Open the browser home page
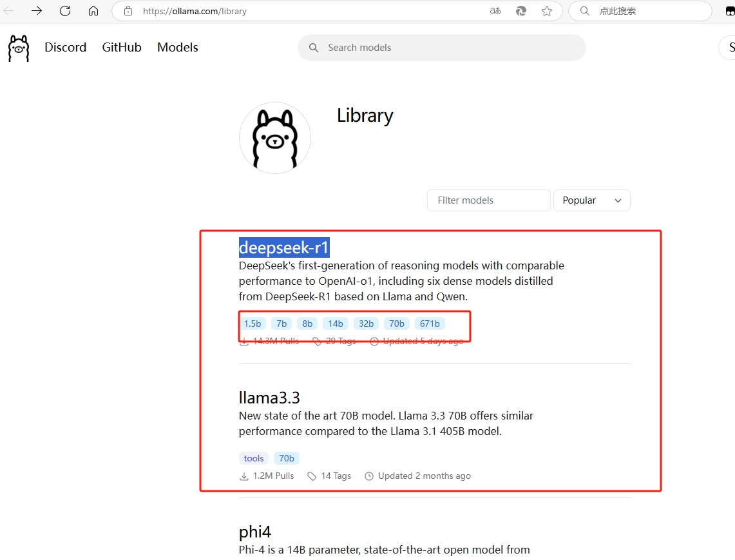The image size is (735, 560). (x=93, y=11)
